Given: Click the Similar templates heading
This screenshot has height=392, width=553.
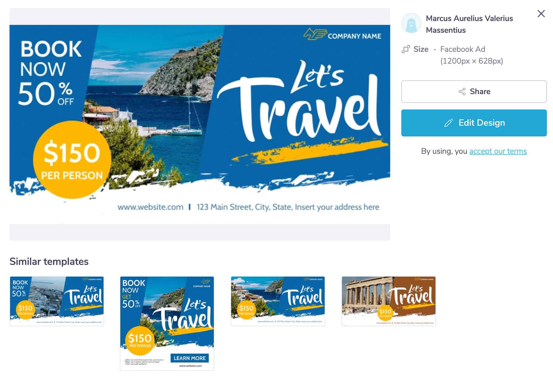Looking at the screenshot, I should (49, 261).
